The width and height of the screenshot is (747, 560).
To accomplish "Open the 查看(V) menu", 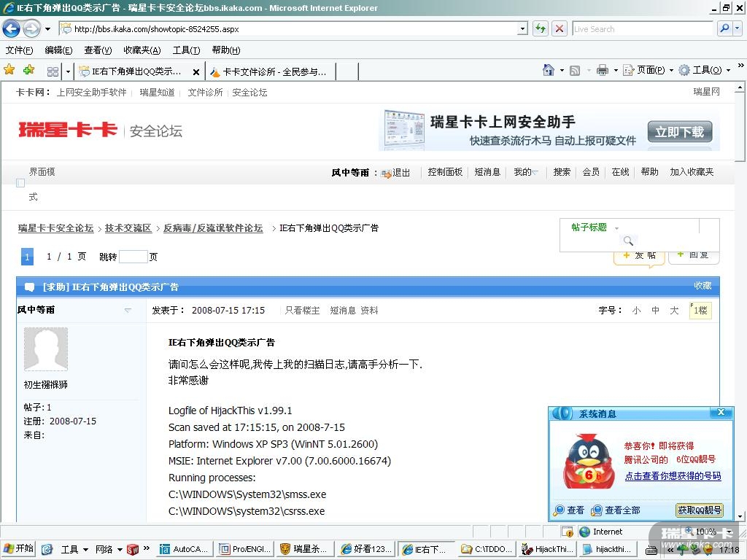I will [98, 50].
